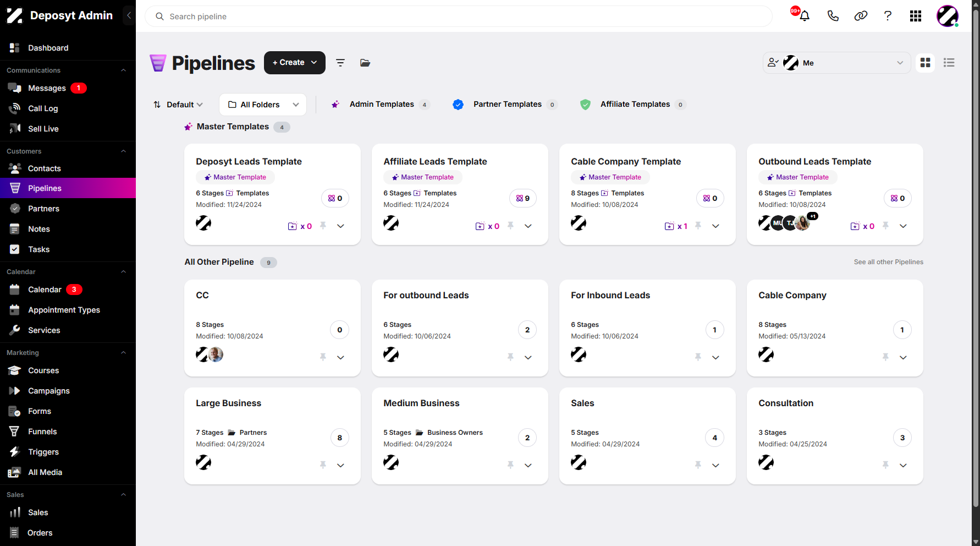Click the phone dialer icon in header
This screenshot has width=980, height=546.
click(833, 16)
